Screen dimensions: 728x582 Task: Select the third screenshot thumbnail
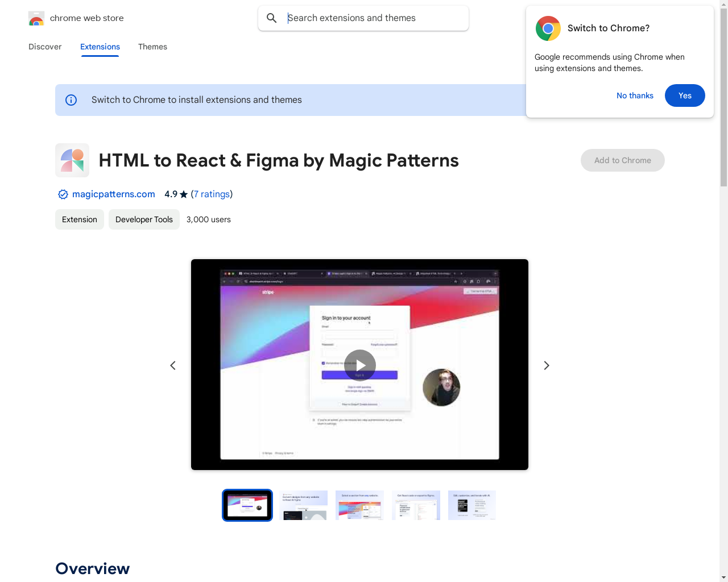click(x=359, y=505)
